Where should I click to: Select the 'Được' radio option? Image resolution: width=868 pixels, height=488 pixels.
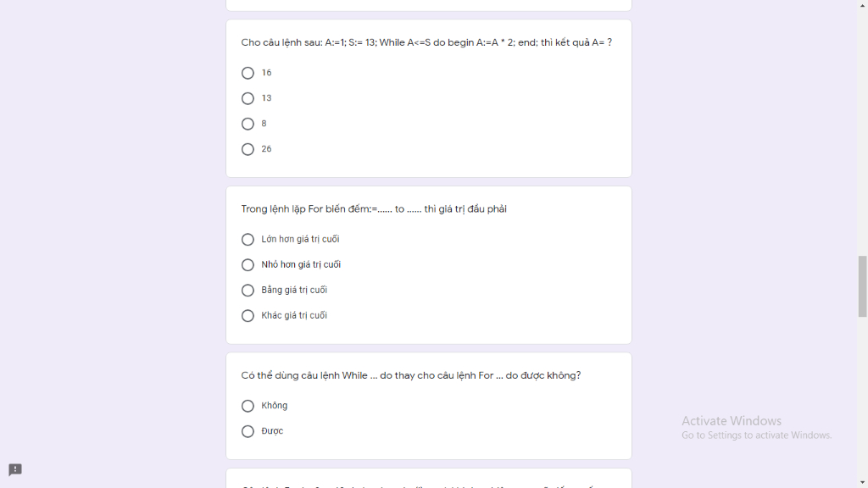[248, 431]
